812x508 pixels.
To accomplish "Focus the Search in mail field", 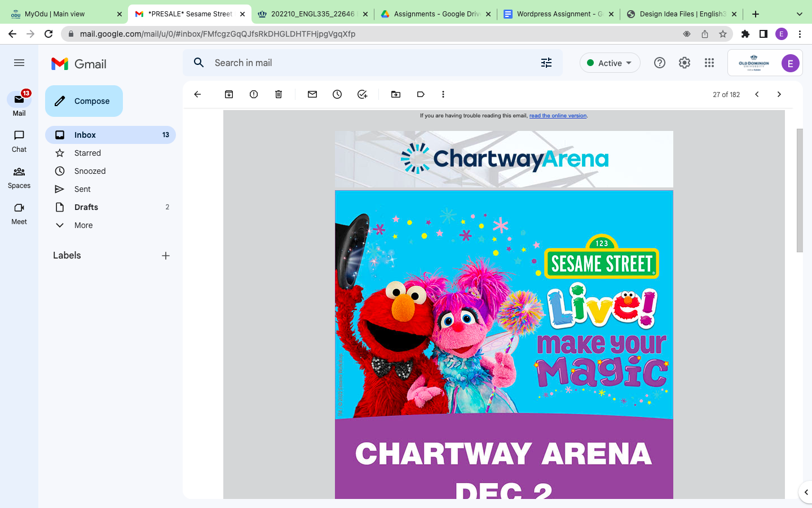I will pos(372,63).
